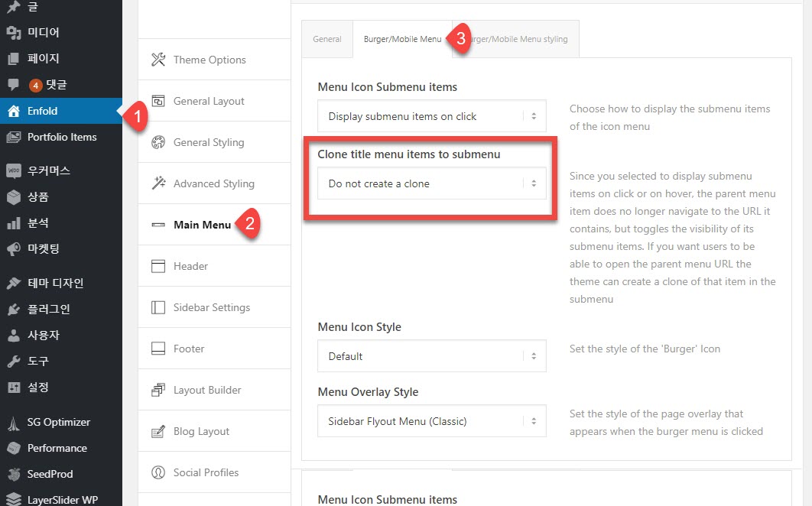Switch to the General tab
The image size is (812, 506).
327,39
